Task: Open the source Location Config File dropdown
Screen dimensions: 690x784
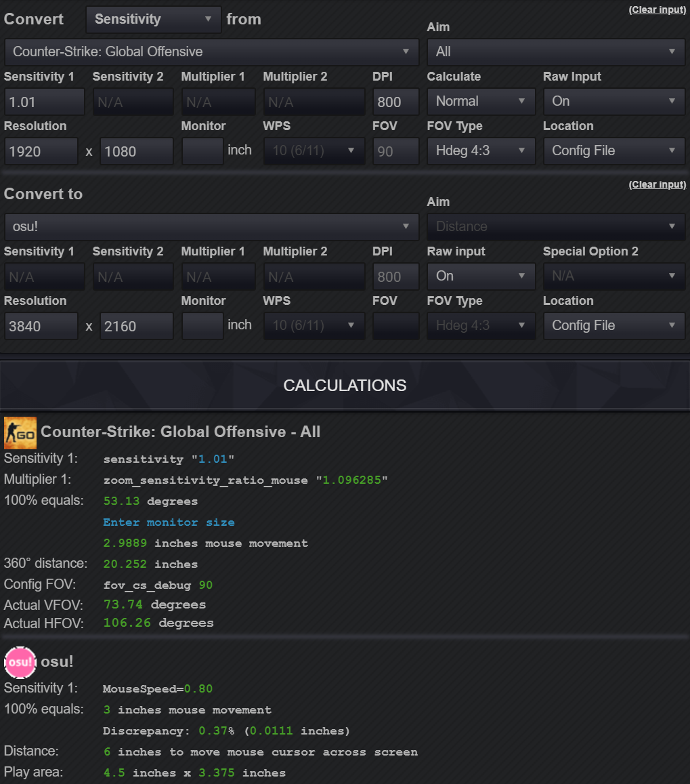Action: (x=614, y=151)
